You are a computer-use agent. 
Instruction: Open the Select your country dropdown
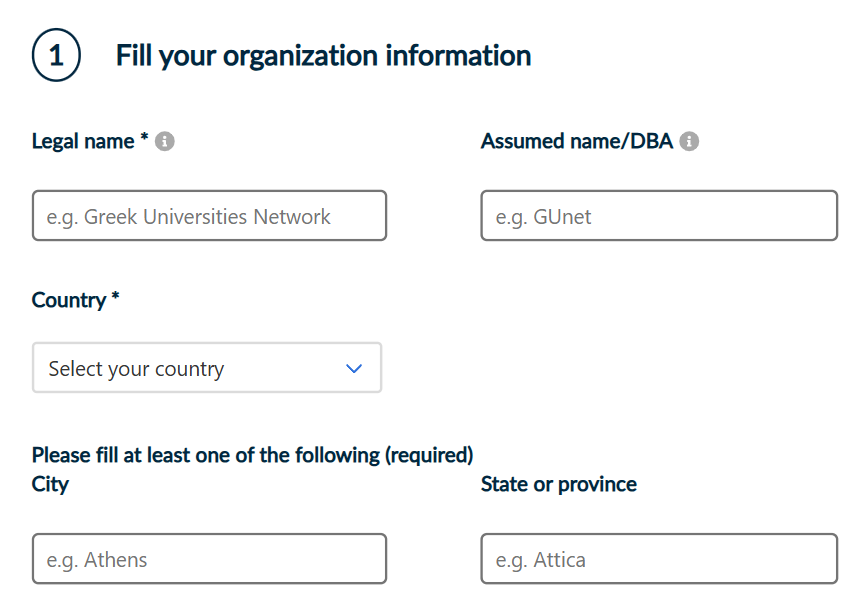[207, 368]
